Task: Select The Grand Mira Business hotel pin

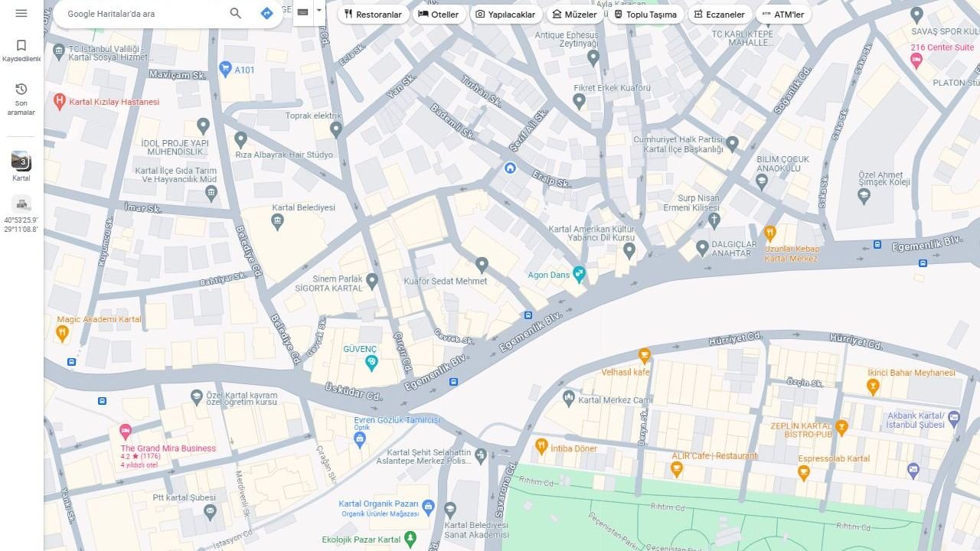Action: click(126, 432)
